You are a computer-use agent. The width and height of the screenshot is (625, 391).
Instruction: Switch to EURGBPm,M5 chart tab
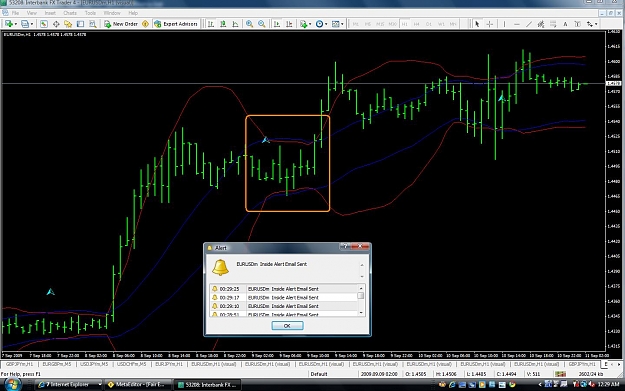pos(57,364)
